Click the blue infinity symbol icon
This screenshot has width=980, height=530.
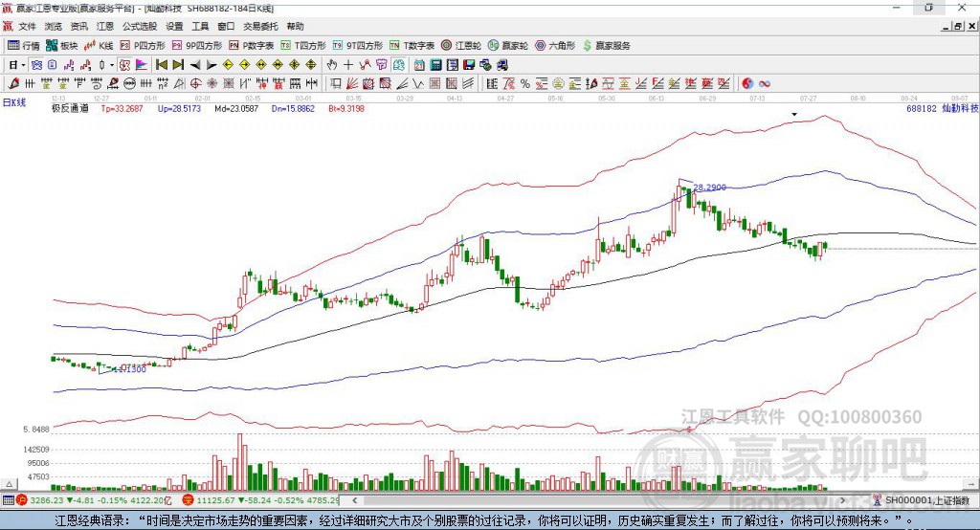point(765,84)
